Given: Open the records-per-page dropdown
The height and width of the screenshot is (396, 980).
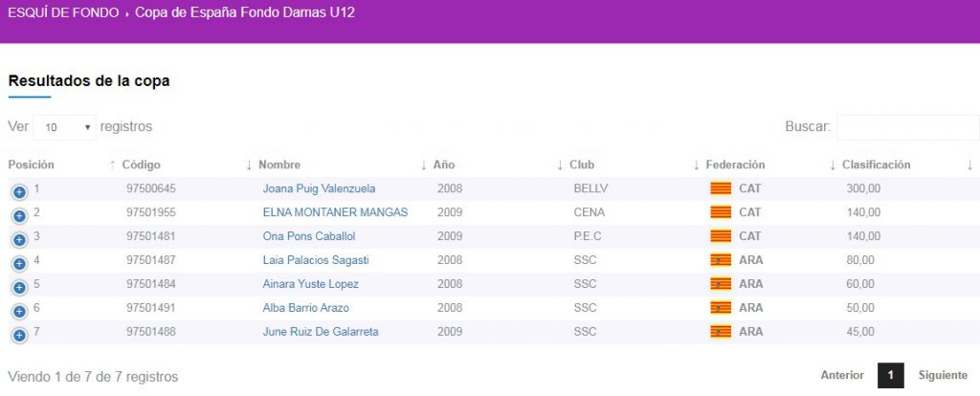Looking at the screenshot, I should pos(65,127).
